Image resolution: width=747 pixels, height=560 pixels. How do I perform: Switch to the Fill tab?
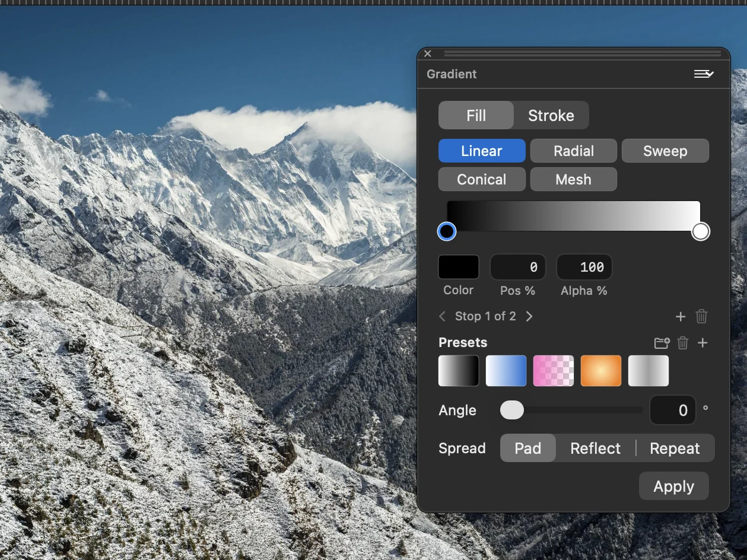click(x=476, y=115)
